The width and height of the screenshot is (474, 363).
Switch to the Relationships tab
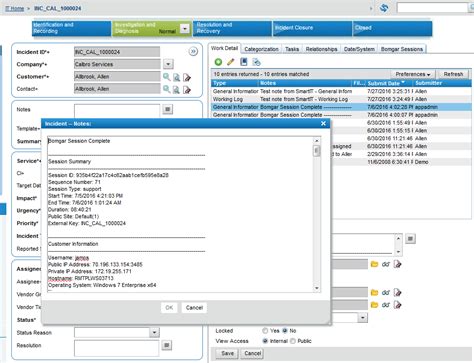tap(321, 49)
